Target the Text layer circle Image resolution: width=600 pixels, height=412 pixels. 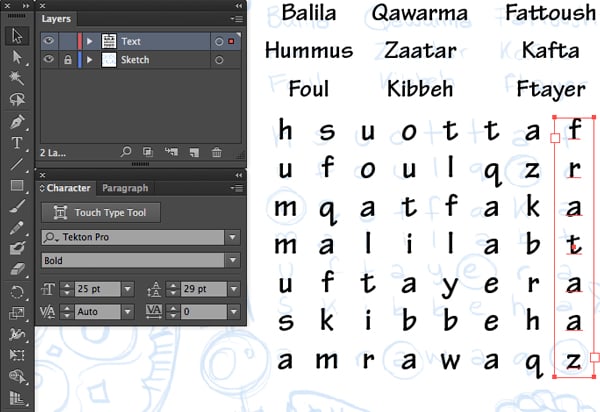pos(219,41)
